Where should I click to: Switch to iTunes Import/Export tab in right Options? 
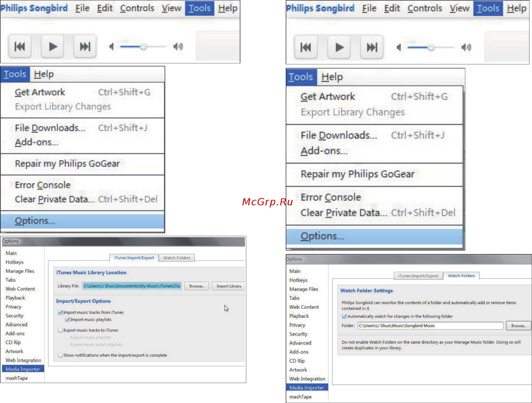tap(418, 276)
